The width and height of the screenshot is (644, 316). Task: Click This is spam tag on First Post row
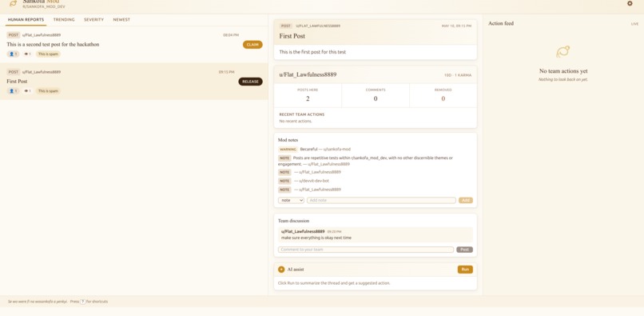pos(48,91)
